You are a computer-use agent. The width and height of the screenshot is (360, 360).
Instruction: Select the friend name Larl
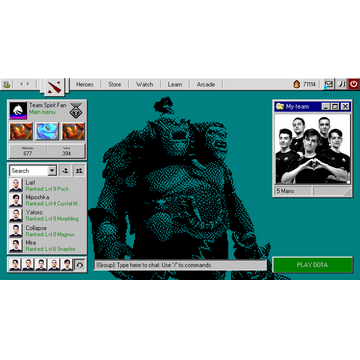coord(30,183)
